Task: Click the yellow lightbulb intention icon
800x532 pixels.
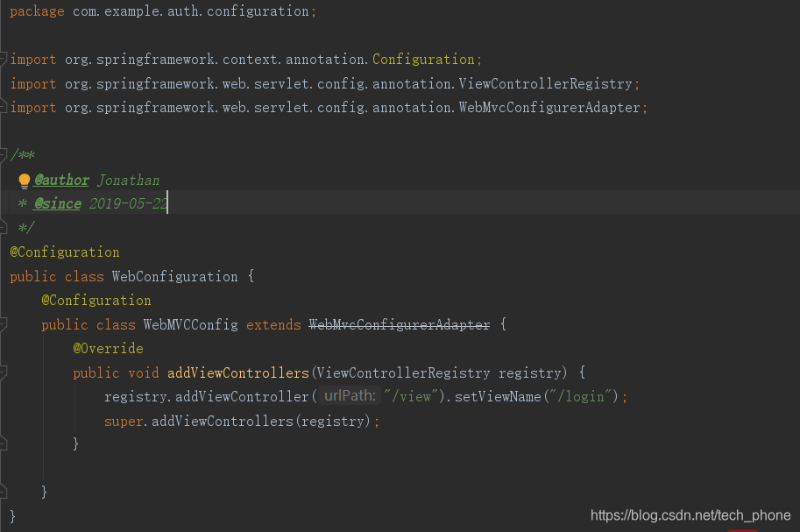Action: click(24, 181)
